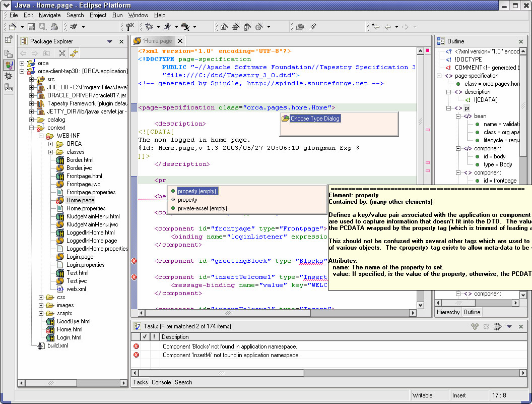532x404 pixels.
Task: Click the Run running-man toolbar icon
Action: 167,27
